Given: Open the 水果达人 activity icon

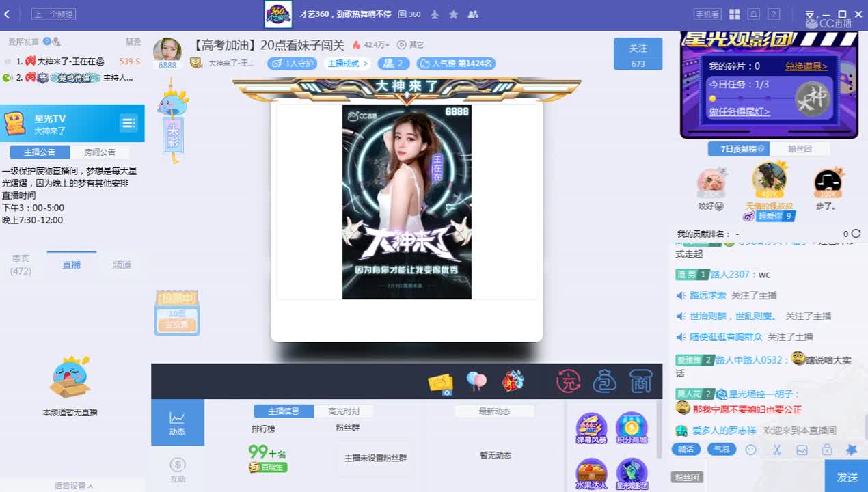Looking at the screenshot, I should [591, 474].
